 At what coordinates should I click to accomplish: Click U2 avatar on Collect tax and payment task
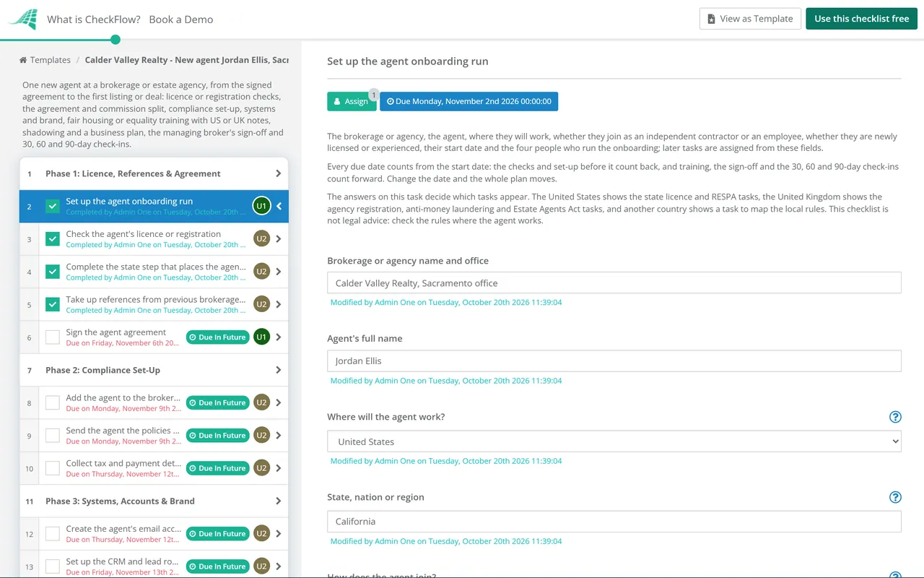(x=261, y=468)
